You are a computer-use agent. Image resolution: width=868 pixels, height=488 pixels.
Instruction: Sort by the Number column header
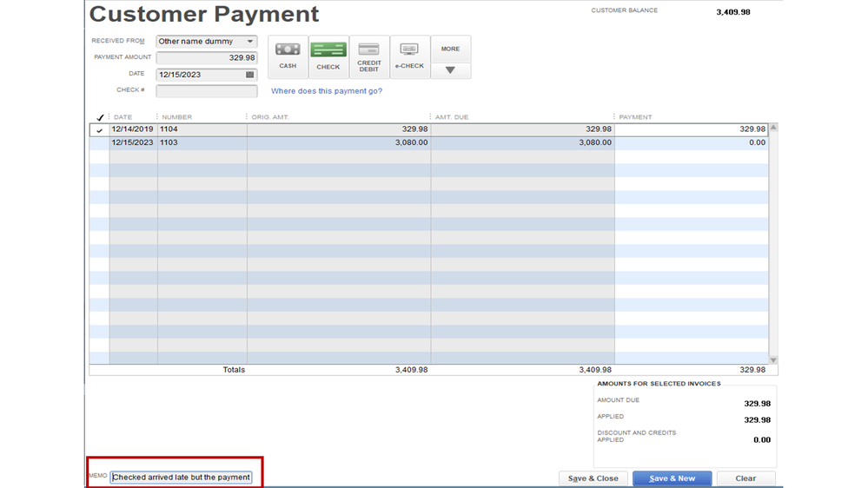click(176, 117)
